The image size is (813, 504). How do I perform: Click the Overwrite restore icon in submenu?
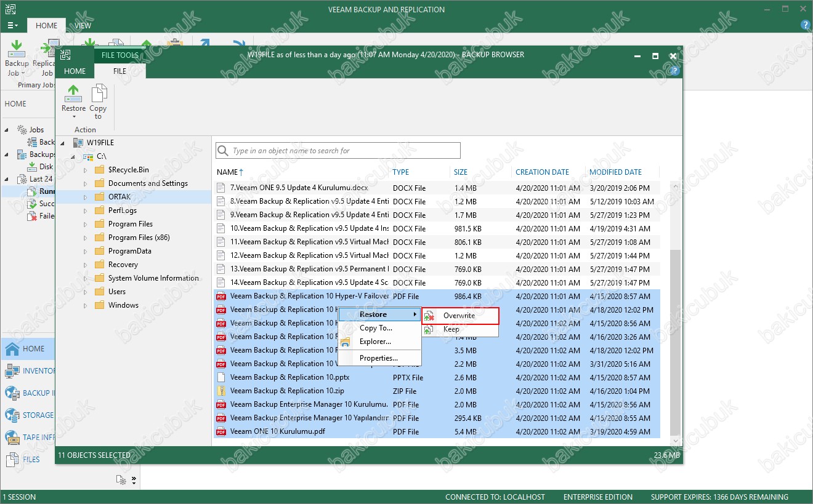(x=429, y=316)
